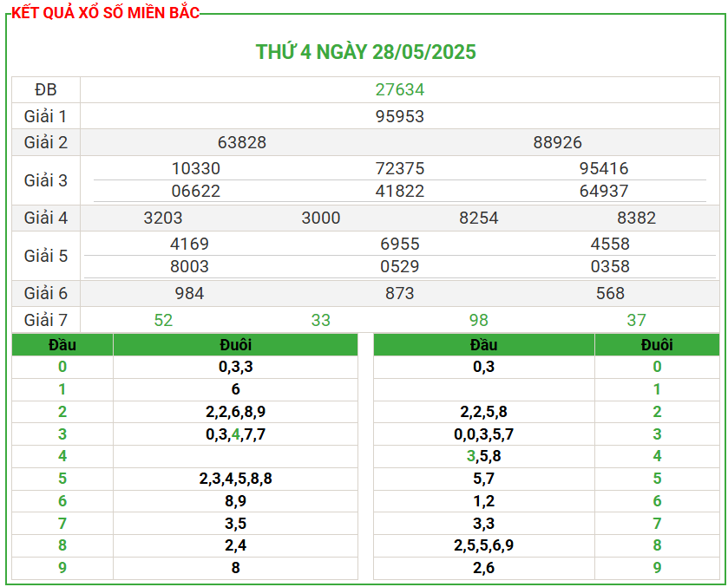This screenshot has height=587, width=728.
Task: Click the 'Giải 5' row label
Action: [x=45, y=256]
